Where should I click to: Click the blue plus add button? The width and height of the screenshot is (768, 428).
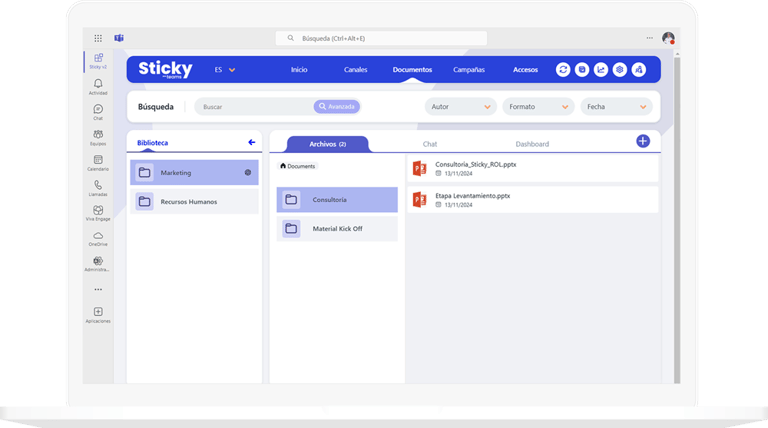click(x=643, y=141)
